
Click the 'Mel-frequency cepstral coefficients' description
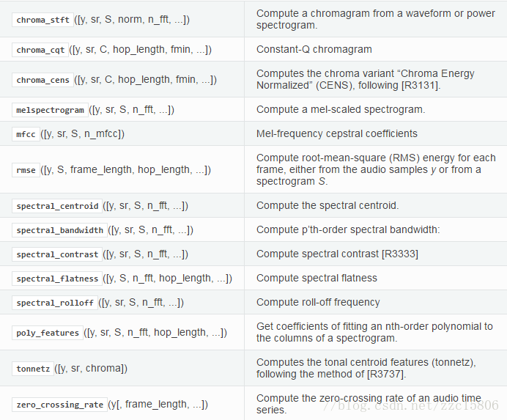(x=336, y=134)
